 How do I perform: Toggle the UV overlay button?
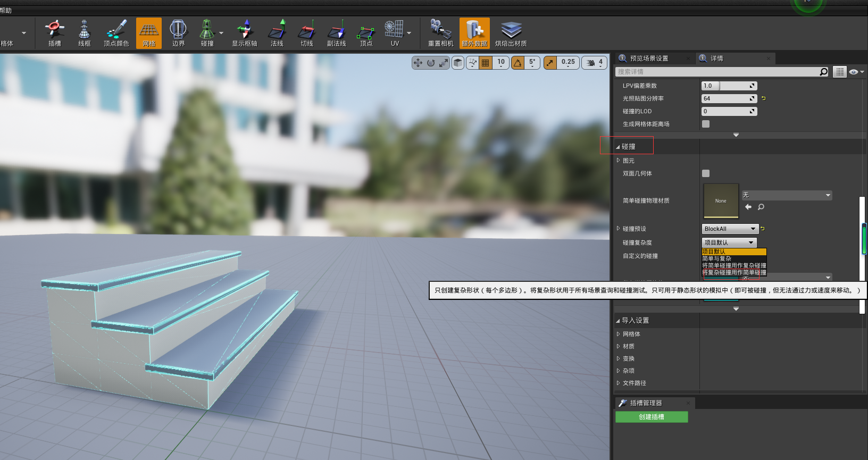(x=395, y=33)
